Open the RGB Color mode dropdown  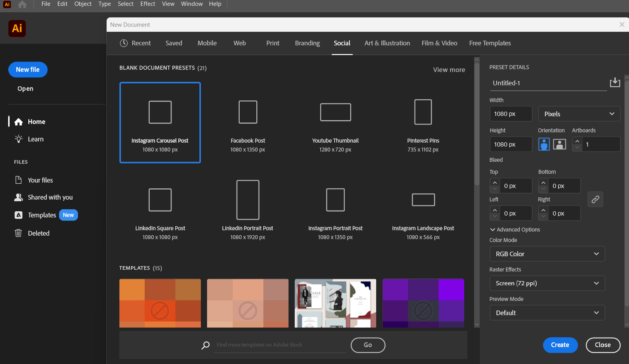(x=547, y=254)
